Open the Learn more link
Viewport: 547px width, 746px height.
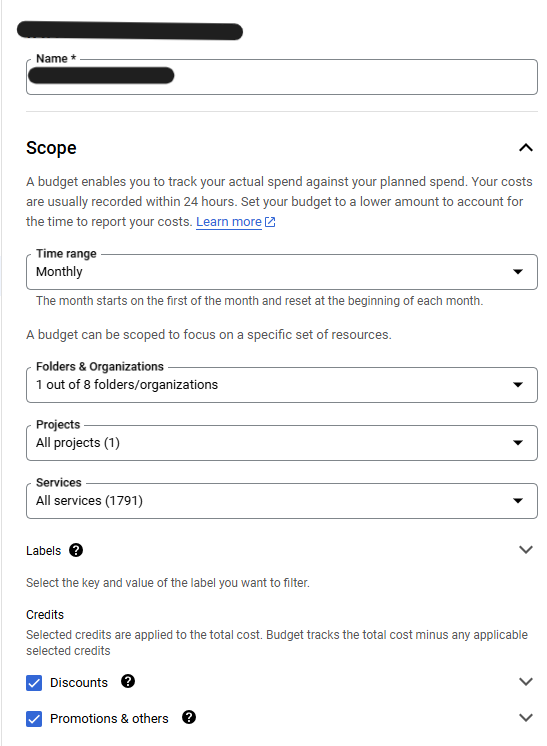pos(229,222)
